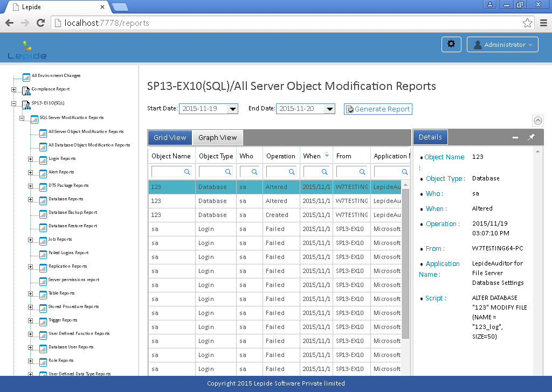Click the Object Type column header
This screenshot has width=552, height=392.
[x=216, y=156]
